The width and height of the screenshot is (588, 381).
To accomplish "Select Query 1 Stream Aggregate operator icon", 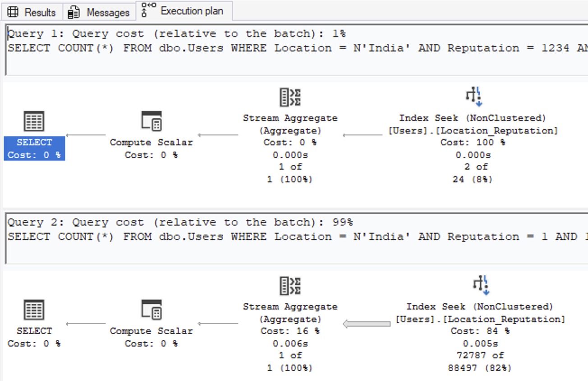I will point(290,97).
